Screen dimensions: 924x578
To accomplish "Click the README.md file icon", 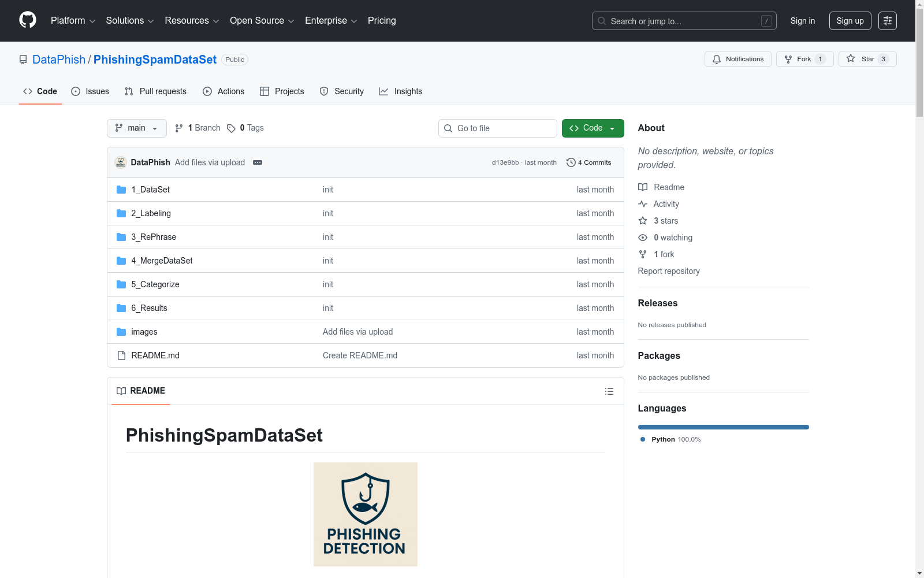I will coord(121,355).
